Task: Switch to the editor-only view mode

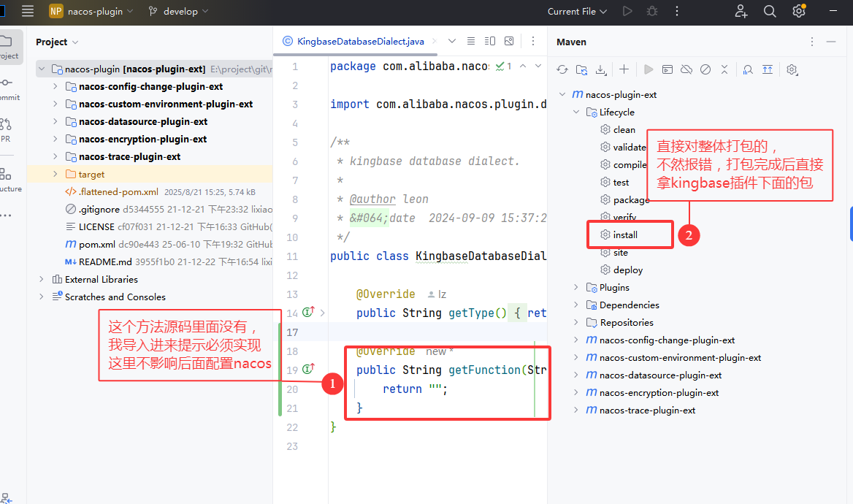Action: tap(471, 41)
